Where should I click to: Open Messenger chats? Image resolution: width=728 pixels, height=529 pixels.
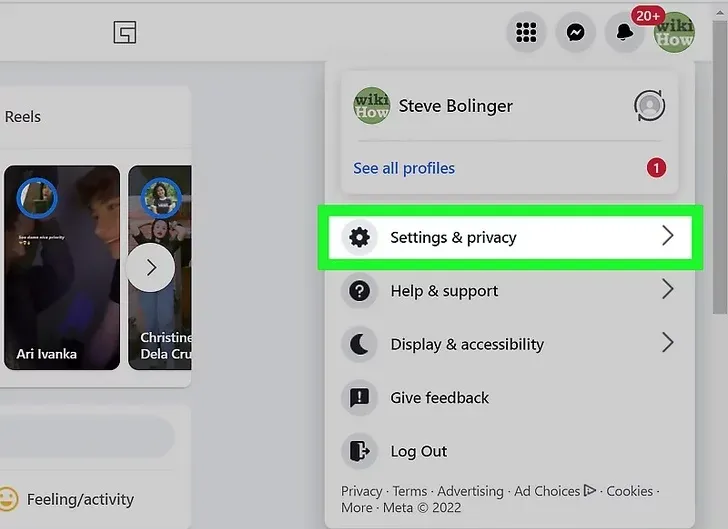click(x=576, y=32)
